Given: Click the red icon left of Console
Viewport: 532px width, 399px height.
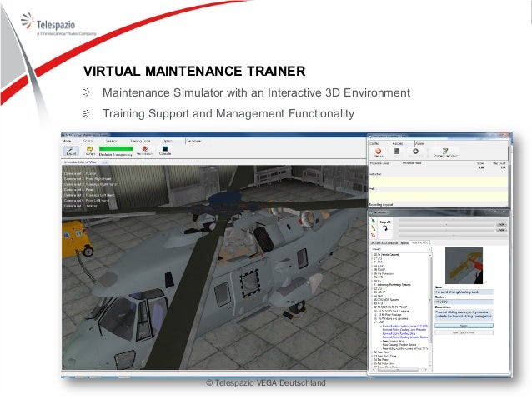Looking at the screenshot, I should [x=145, y=151].
